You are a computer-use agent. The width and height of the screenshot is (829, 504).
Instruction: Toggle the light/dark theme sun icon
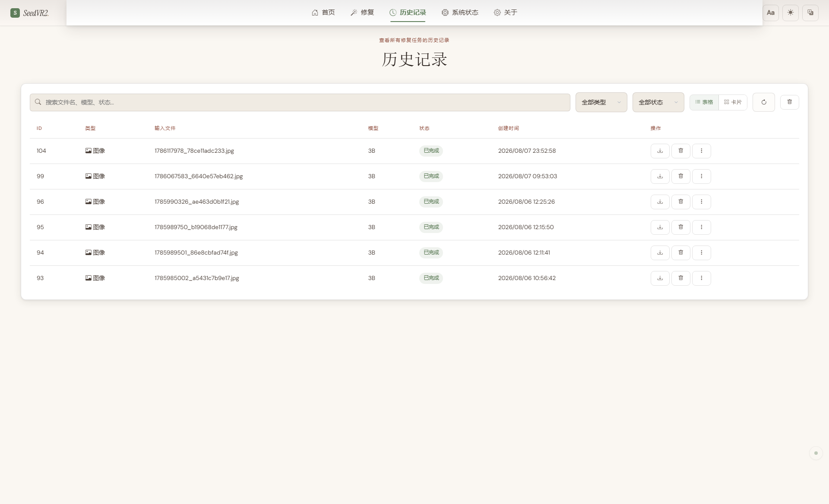pyautogui.click(x=790, y=13)
